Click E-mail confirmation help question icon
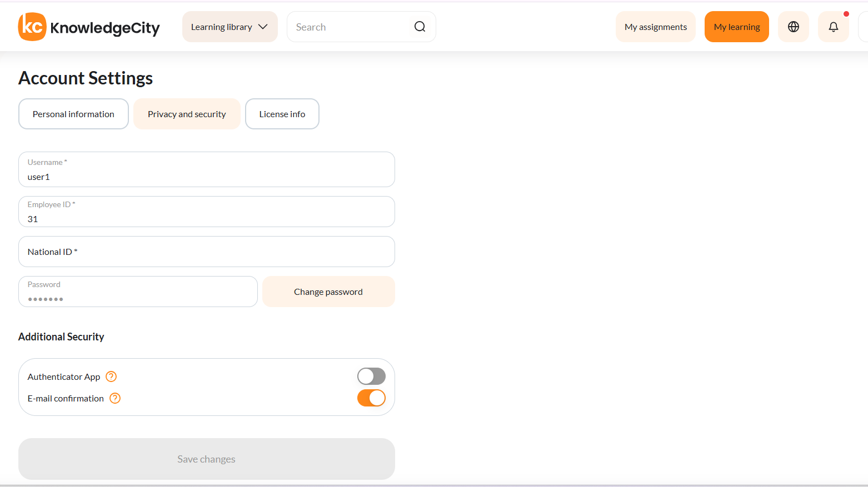Screen dimensions: 868x487 point(115,398)
